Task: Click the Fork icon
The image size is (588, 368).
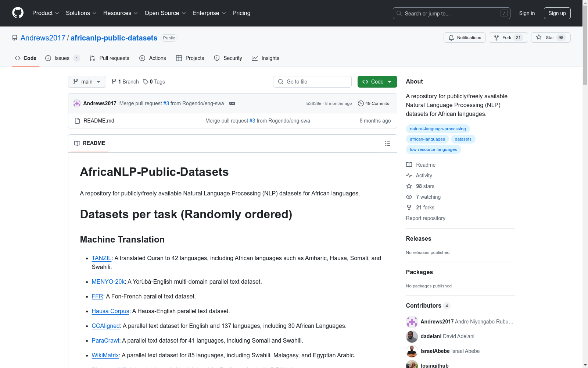Action: [x=496, y=38]
